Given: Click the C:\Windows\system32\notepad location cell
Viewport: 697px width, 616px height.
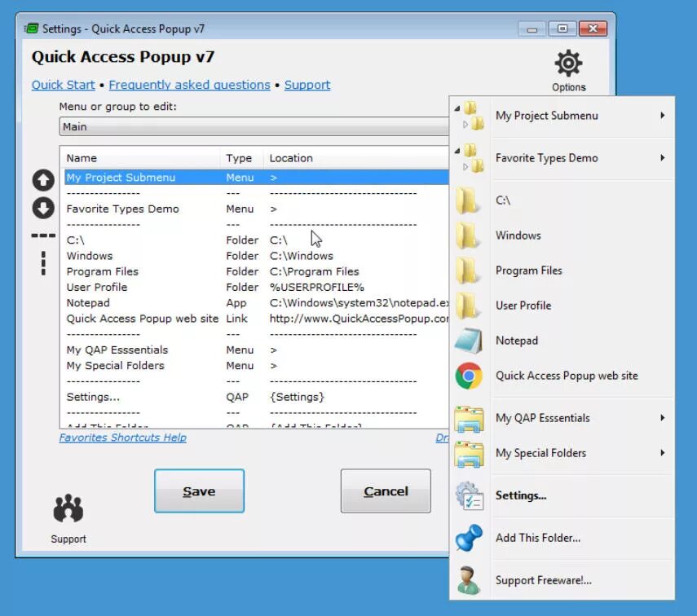Looking at the screenshot, I should [x=360, y=302].
